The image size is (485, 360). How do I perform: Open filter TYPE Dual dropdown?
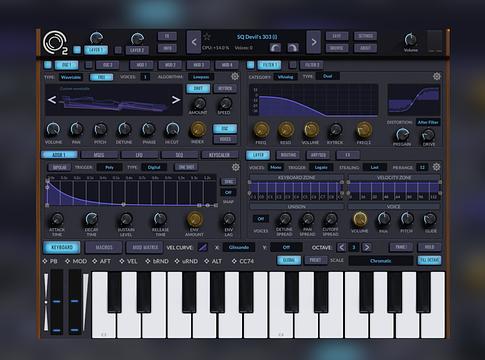pyautogui.click(x=328, y=76)
